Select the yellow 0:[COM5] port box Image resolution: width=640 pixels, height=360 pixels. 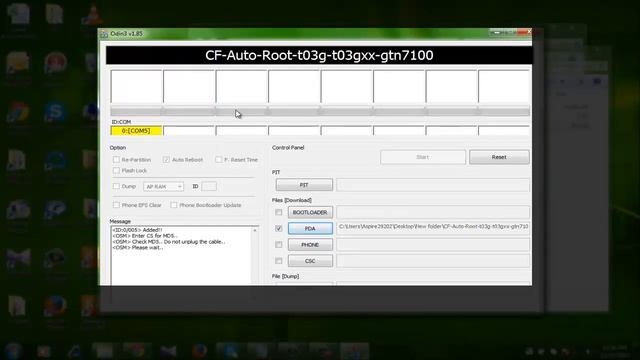coord(136,131)
